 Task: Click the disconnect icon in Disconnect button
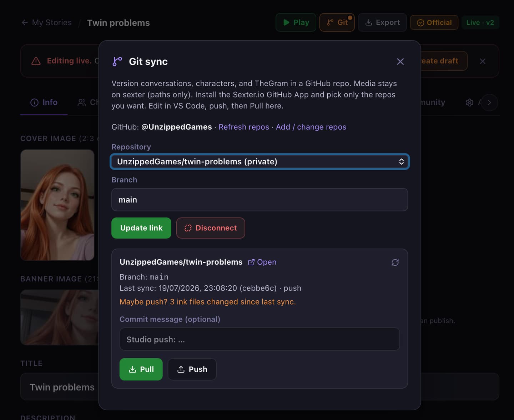[x=188, y=228]
